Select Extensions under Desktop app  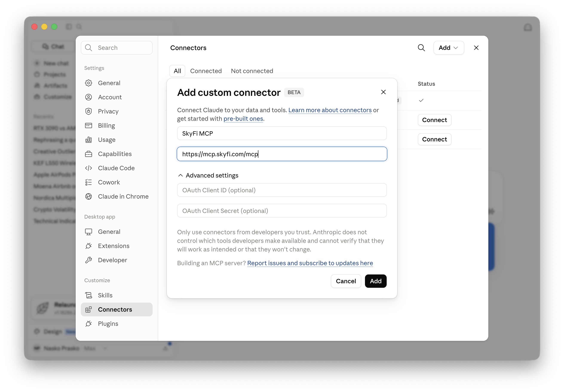click(x=117, y=246)
